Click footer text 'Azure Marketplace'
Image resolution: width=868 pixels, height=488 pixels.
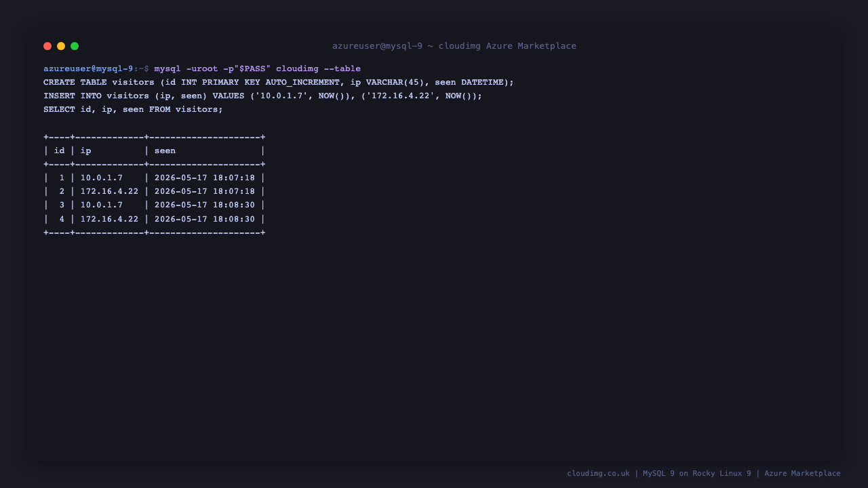coord(803,474)
